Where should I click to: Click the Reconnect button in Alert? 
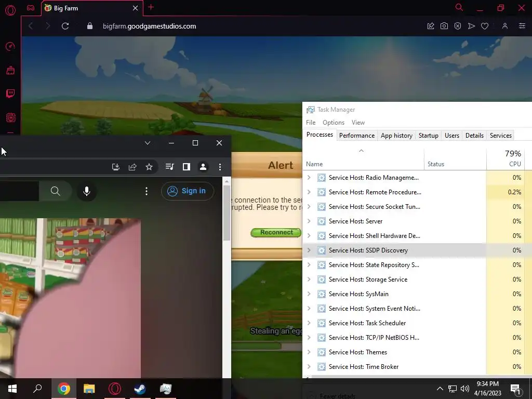pos(276,232)
